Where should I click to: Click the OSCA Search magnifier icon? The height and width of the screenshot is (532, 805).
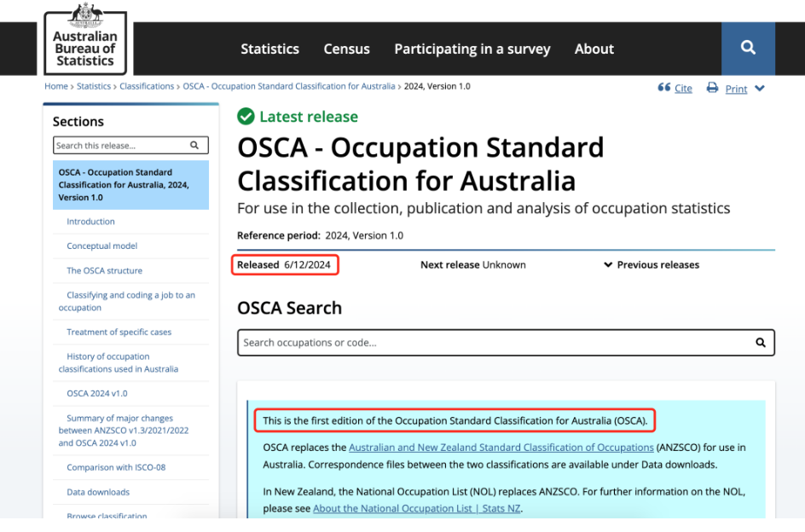(x=761, y=343)
